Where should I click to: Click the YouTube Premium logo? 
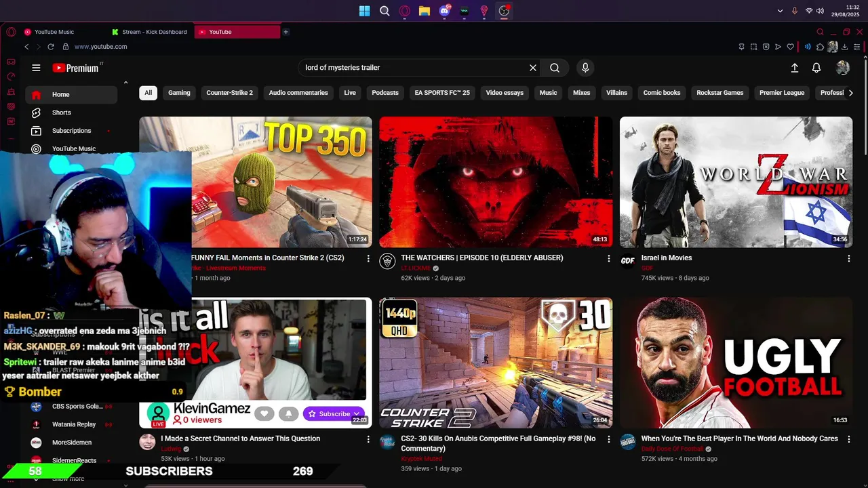tap(76, 68)
